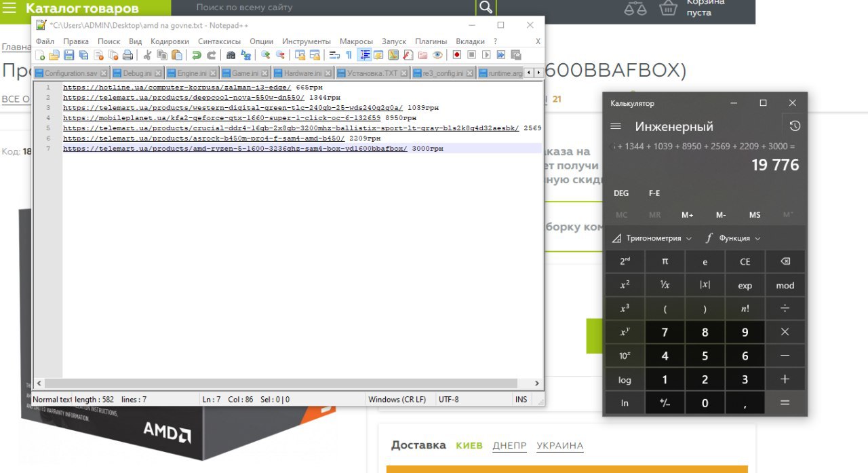Click the Notepad++ horizontal scrollbar
The width and height of the screenshot is (868, 473).
(x=288, y=383)
